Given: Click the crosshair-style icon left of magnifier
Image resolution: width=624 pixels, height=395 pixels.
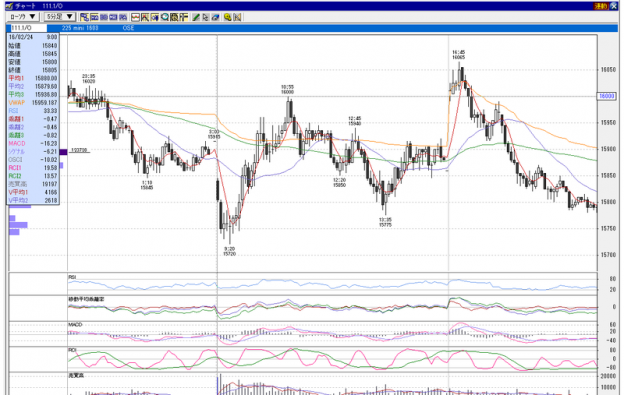Looking at the screenshot, I should click(154, 17).
